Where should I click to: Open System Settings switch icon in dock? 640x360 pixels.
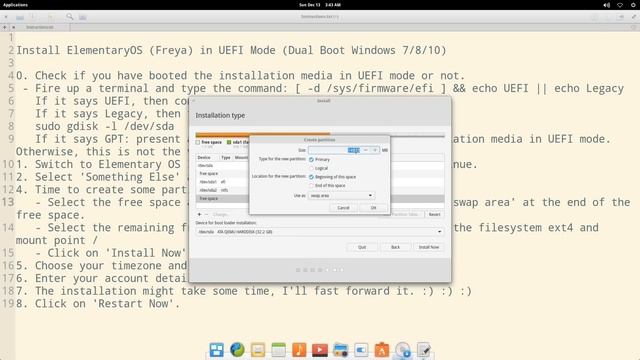click(361, 350)
